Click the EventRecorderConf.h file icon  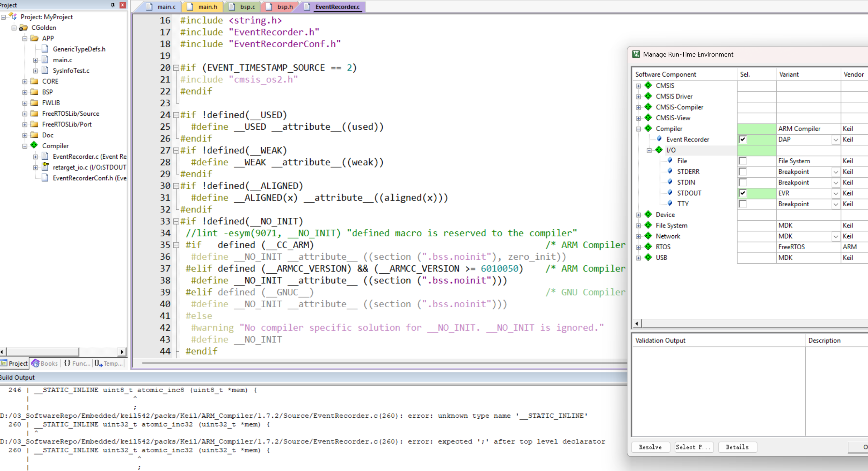pyautogui.click(x=45, y=178)
